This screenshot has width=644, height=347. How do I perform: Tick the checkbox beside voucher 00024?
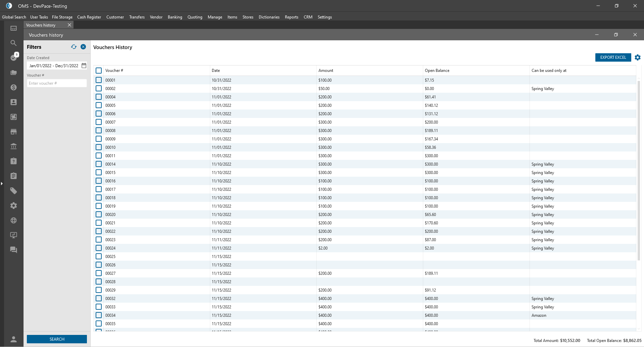pos(99,248)
